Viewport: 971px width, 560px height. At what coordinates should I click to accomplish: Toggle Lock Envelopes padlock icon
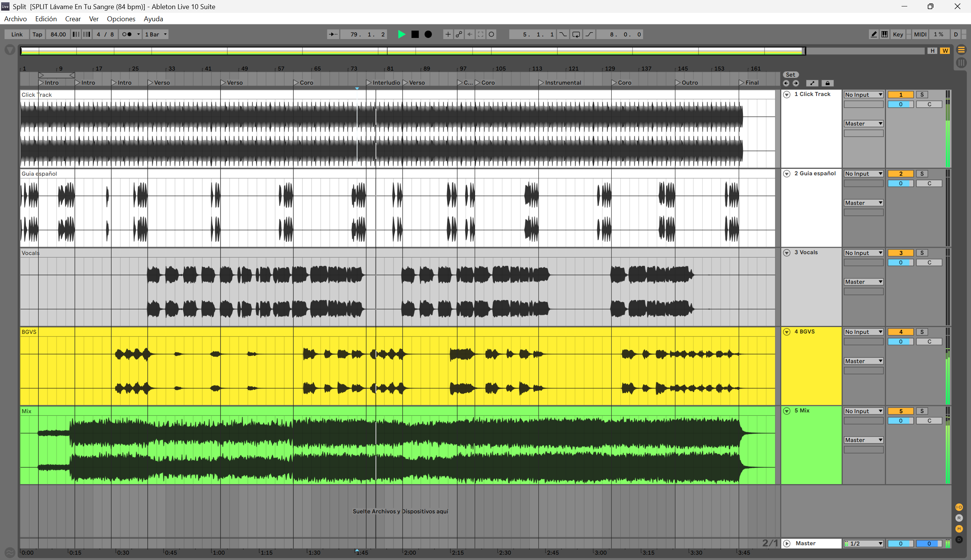point(828,83)
